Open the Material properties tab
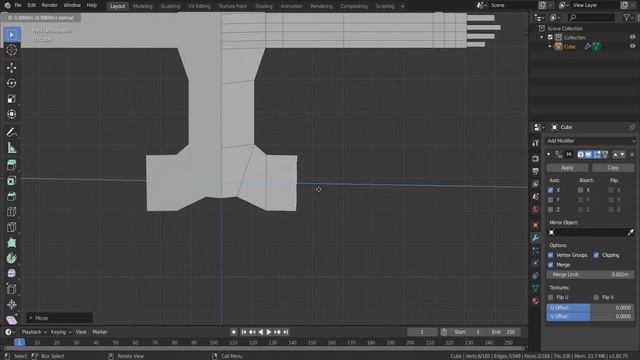Viewport: 640px width, 360px height. (x=536, y=301)
